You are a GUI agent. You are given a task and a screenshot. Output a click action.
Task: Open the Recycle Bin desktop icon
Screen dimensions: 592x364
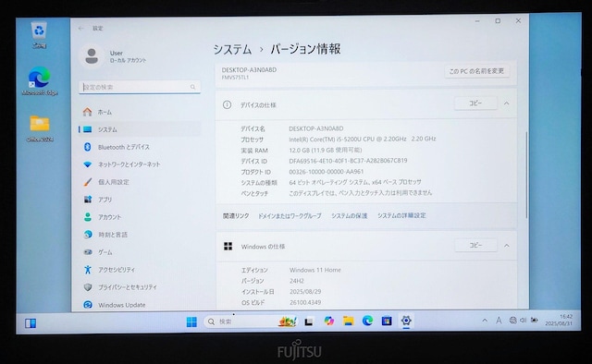tap(39, 35)
